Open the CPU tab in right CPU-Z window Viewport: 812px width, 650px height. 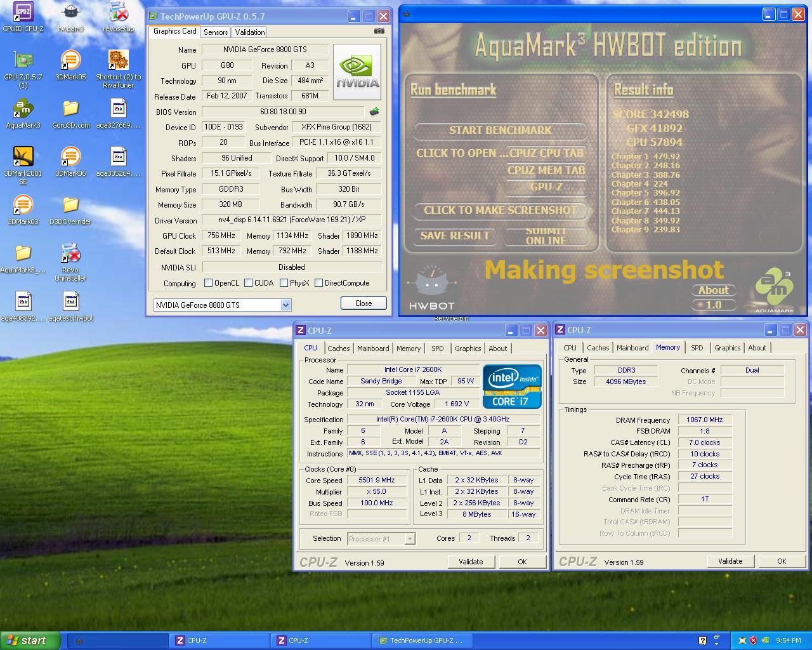(570, 348)
